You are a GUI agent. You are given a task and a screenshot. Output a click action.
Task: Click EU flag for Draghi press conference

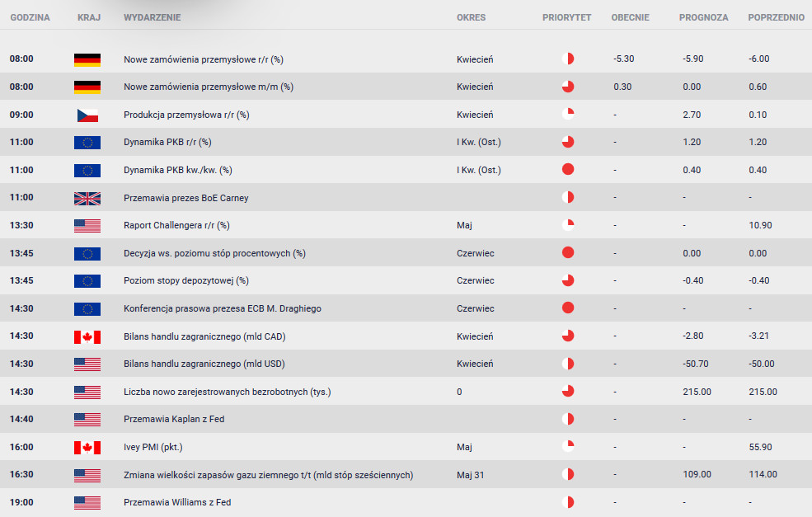[x=87, y=308]
